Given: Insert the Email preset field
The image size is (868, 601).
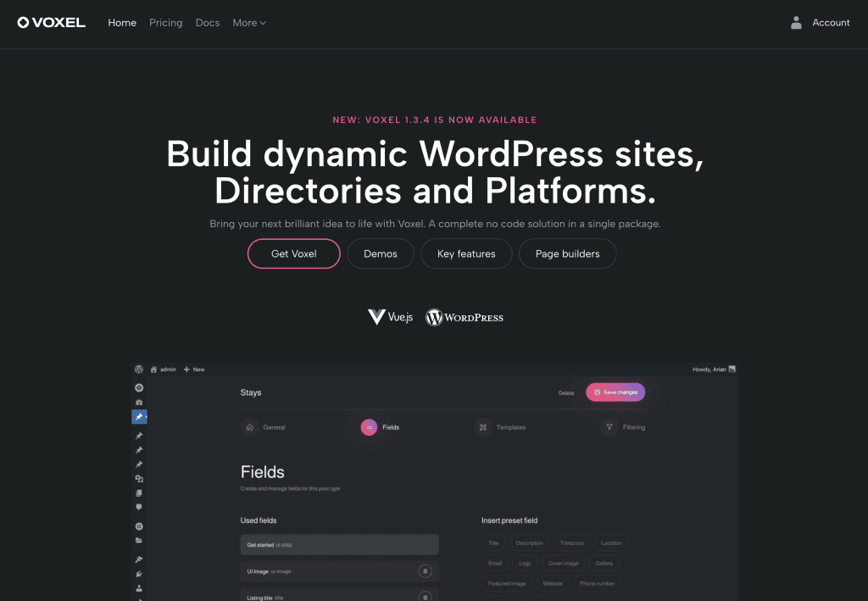Looking at the screenshot, I should [495, 564].
